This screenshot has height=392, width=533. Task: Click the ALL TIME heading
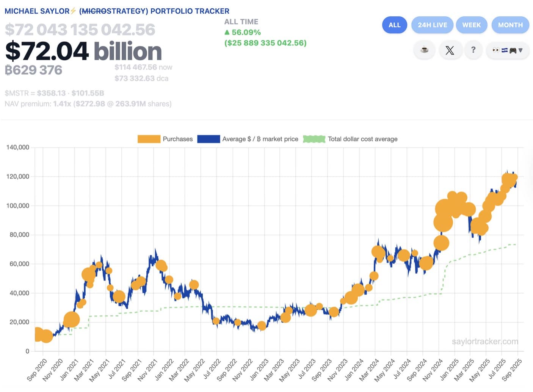coord(241,22)
